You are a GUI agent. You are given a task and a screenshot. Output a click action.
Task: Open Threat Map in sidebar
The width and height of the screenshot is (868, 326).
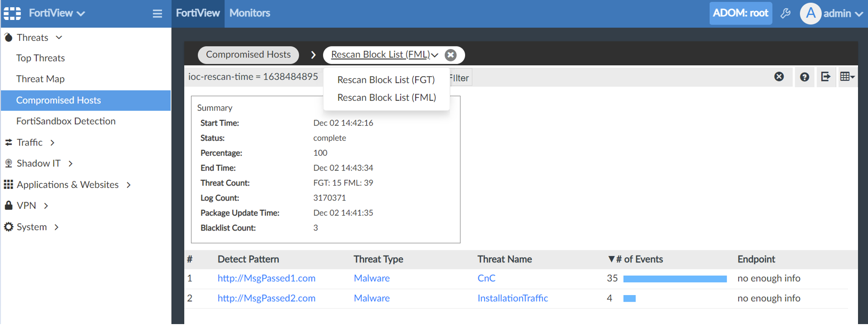[40, 79]
